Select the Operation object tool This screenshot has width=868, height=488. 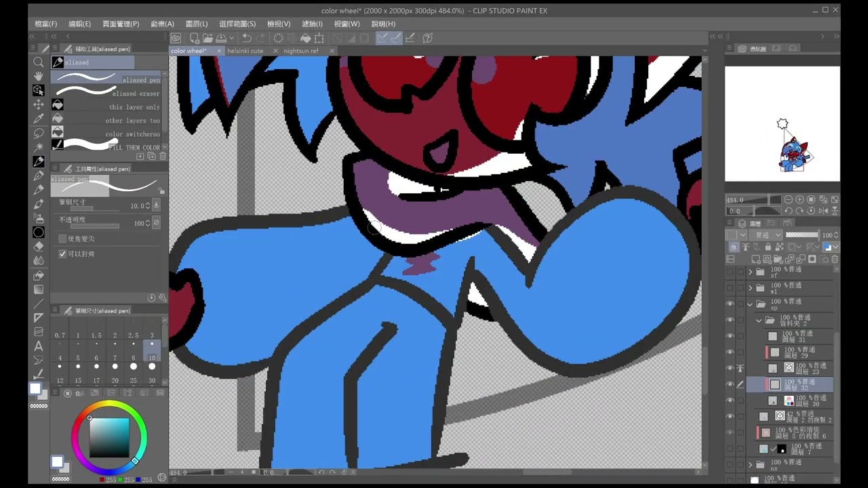pyautogui.click(x=39, y=90)
